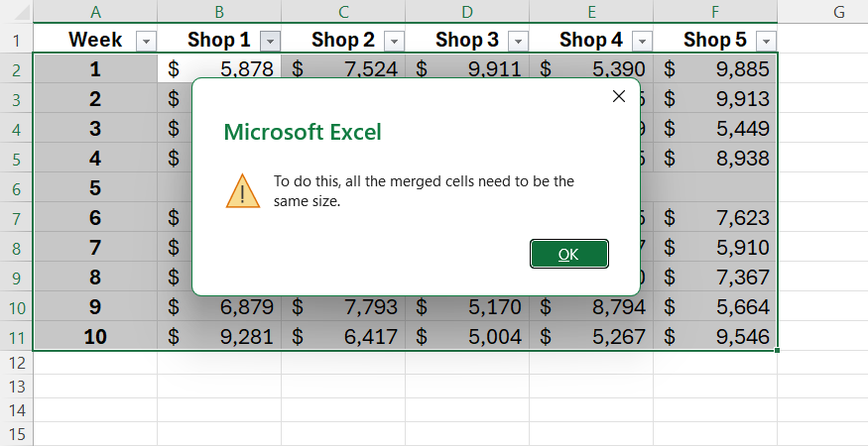Screen dimensions: 868x446
Task: Click the merged cells warning message text
Action: pos(424,191)
